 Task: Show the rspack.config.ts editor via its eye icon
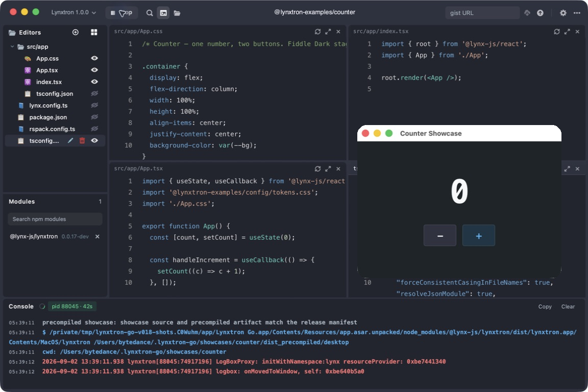(x=94, y=129)
